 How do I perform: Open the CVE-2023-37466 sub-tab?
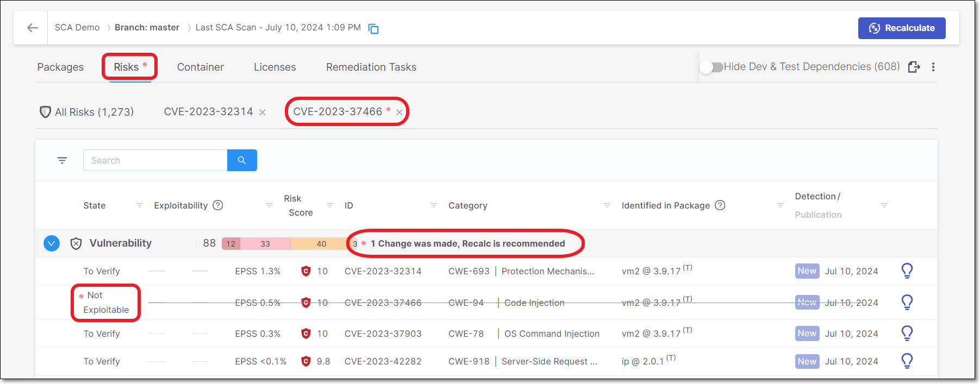(x=338, y=111)
